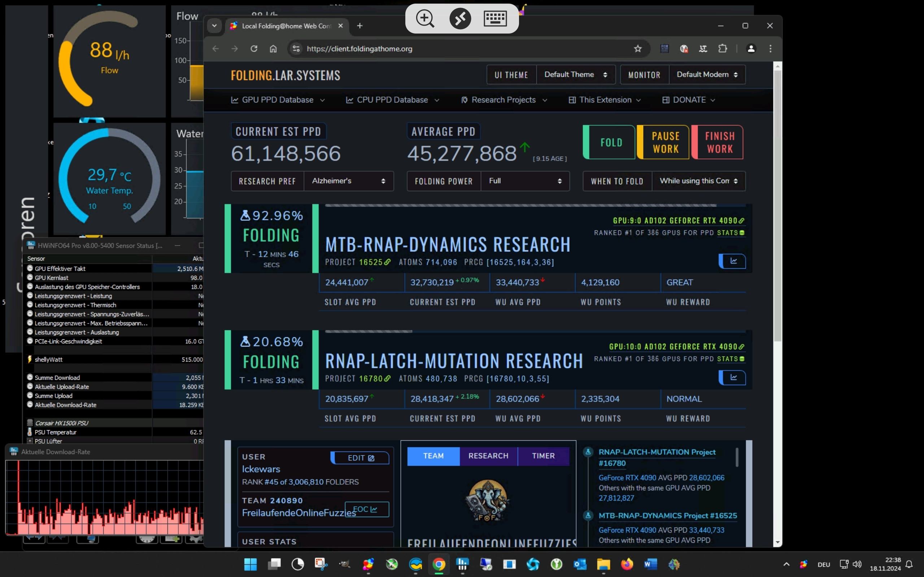Click the browser address bar URL
The width and height of the screenshot is (924, 577).
tap(359, 49)
